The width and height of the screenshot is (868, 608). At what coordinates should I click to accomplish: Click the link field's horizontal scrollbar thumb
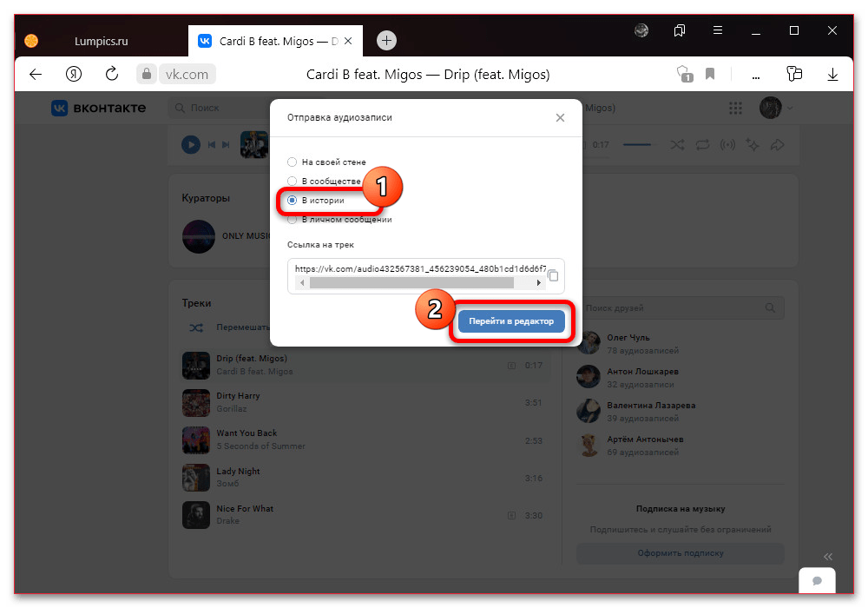pos(411,283)
